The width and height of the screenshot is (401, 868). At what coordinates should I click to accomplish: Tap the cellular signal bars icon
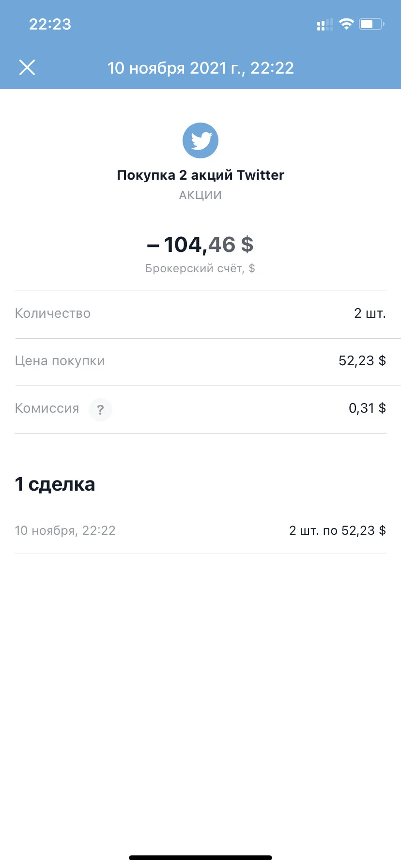pos(325,24)
